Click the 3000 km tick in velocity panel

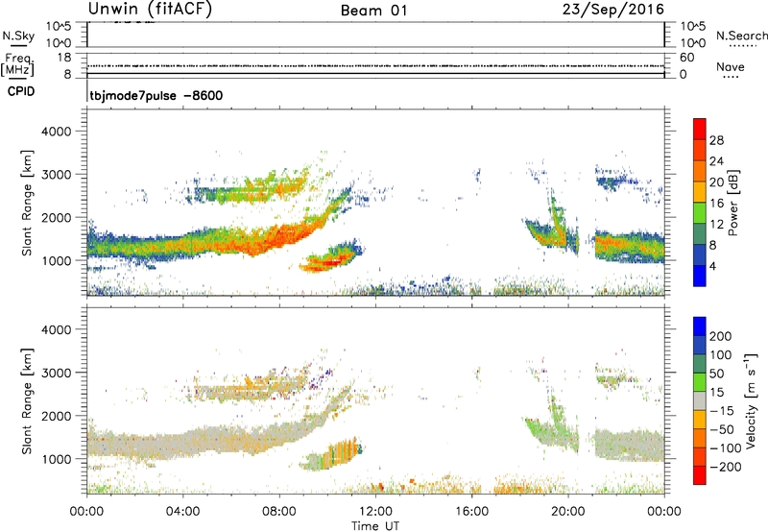pos(57,373)
